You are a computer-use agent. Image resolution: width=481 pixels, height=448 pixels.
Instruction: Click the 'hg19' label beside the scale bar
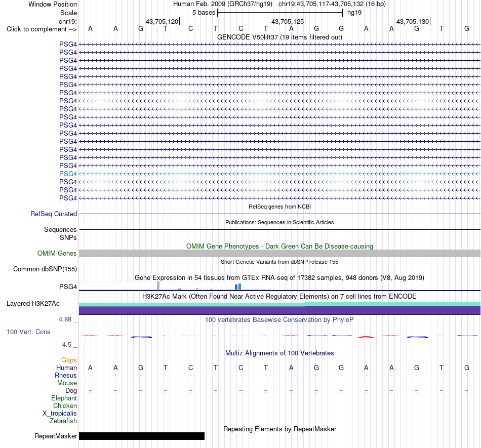click(x=354, y=13)
